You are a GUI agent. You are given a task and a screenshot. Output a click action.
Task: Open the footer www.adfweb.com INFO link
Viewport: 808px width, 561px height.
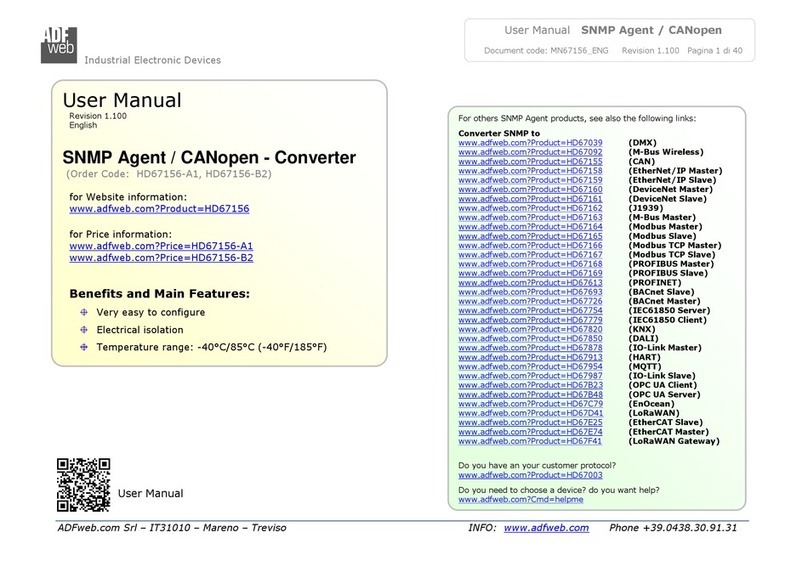click(546, 528)
